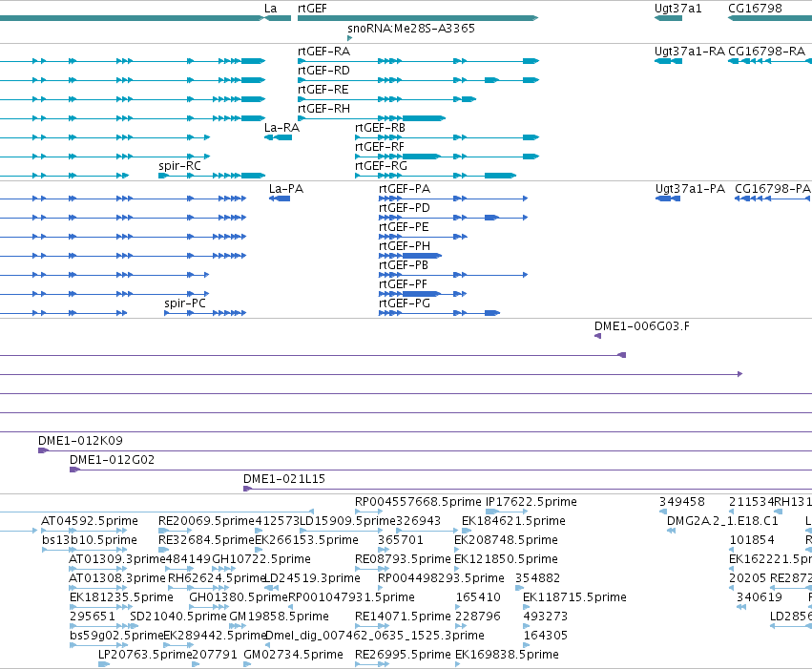This screenshot has height=669, width=812.
Task: Click the Ugt37a1-PA CDS glyph
Action: 668,199
